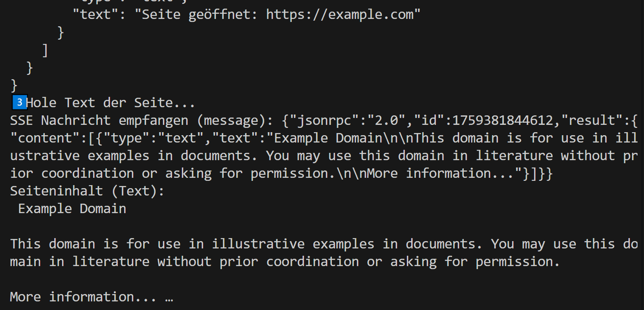Viewport: 644px width, 310px height.
Task: Click the standalone "Example Domain" heading line
Action: (72, 209)
